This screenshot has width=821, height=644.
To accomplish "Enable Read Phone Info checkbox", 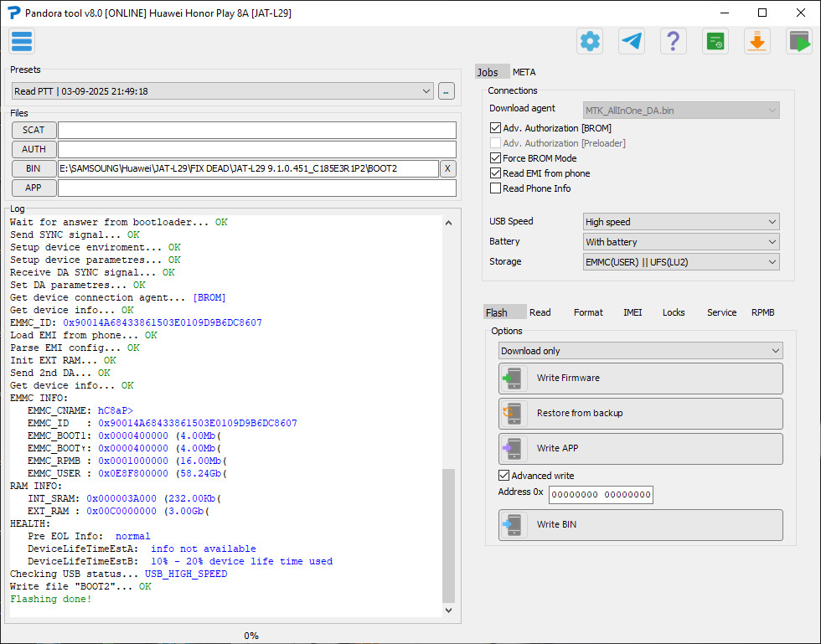I will [495, 188].
